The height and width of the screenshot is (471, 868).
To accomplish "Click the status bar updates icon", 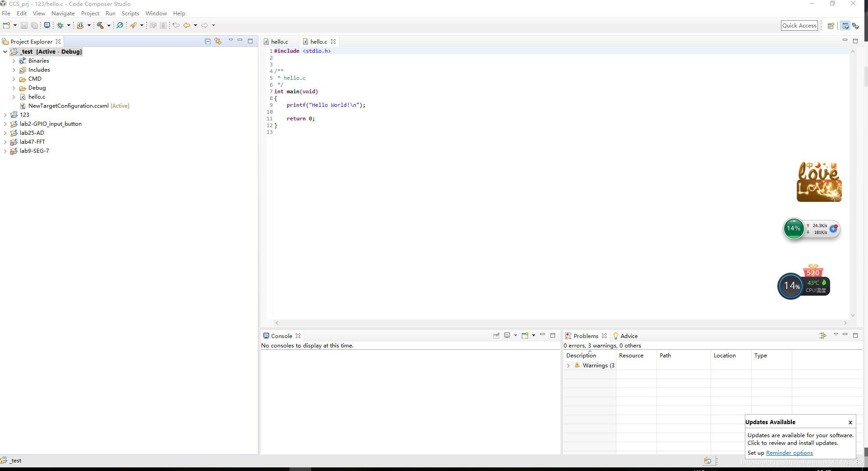I will (x=707, y=461).
